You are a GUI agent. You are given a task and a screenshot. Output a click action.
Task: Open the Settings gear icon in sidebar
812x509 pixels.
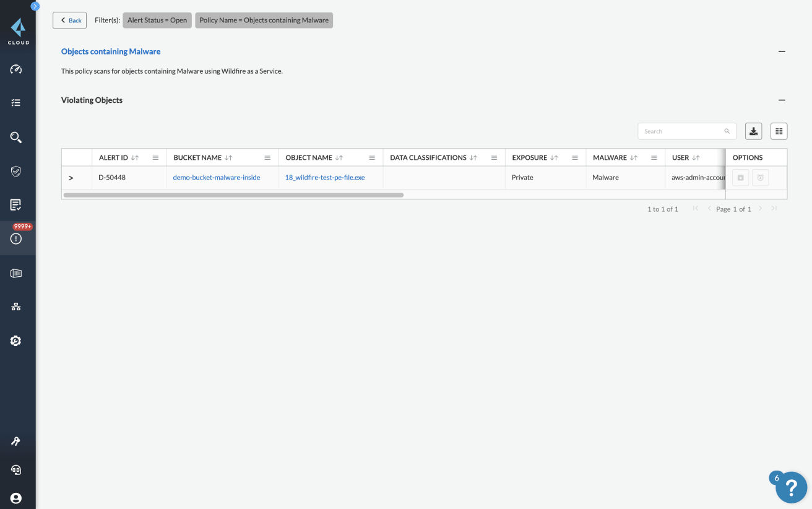pyautogui.click(x=16, y=341)
